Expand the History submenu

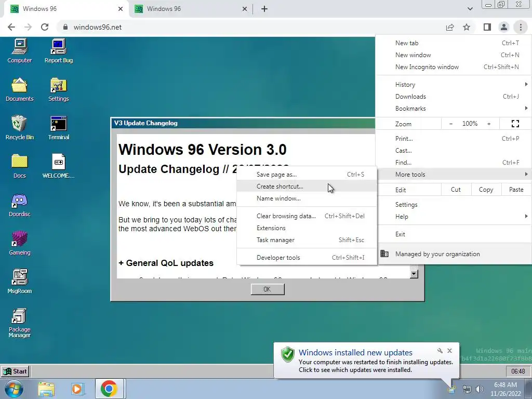454,85
